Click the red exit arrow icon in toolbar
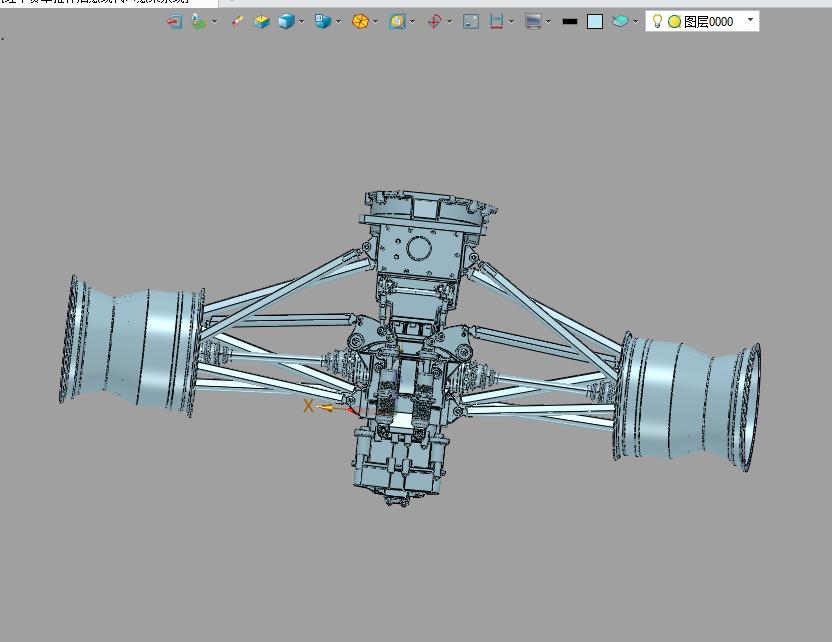Viewport: 832px width, 642px height. click(174, 22)
